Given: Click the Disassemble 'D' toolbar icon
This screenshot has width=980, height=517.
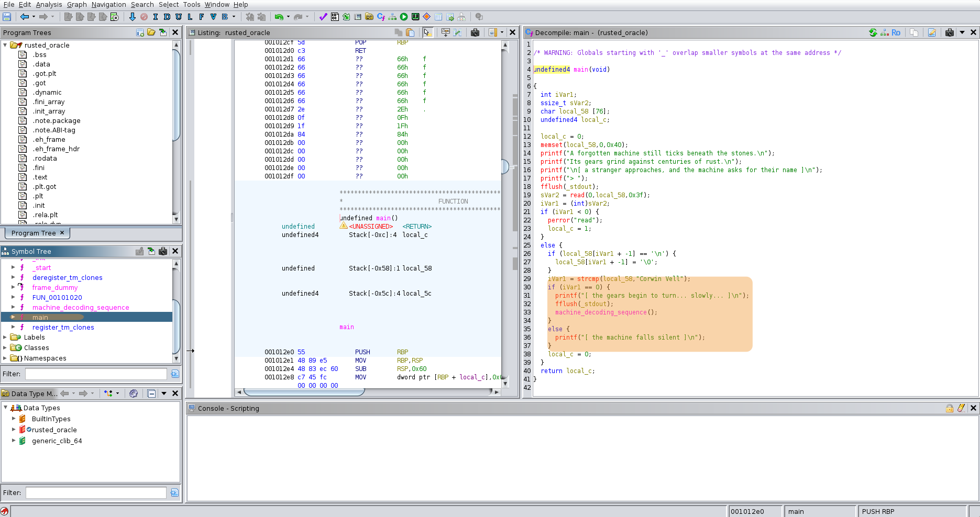Looking at the screenshot, I should click(x=167, y=17).
